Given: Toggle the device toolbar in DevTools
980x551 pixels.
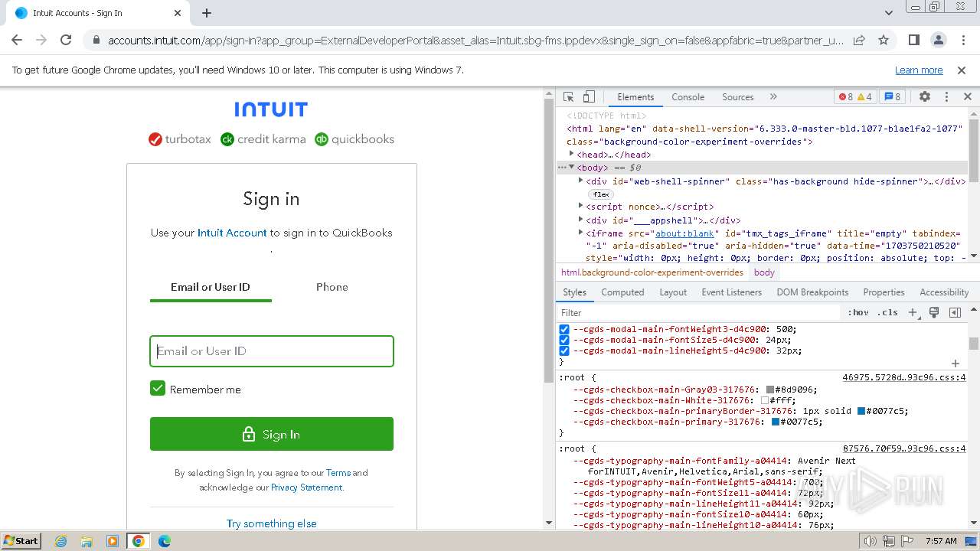Looking at the screenshot, I should [x=589, y=97].
